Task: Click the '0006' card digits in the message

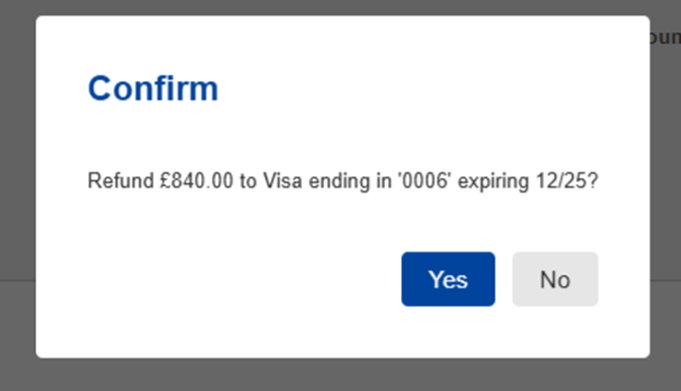Action: [425, 181]
